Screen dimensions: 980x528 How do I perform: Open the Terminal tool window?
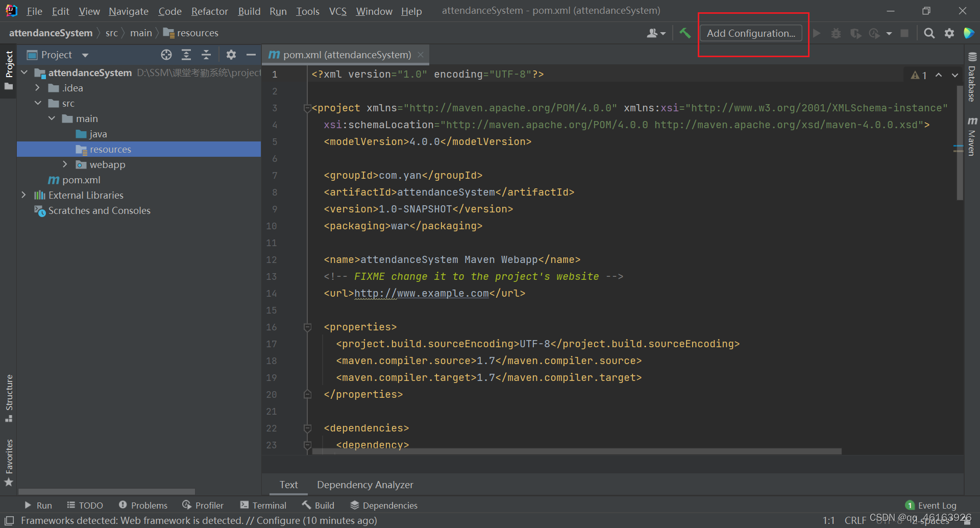coord(263,505)
